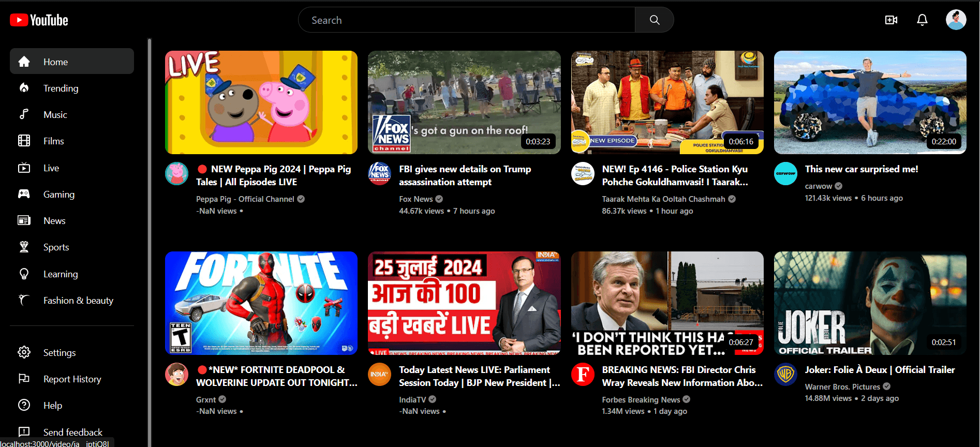This screenshot has width=980, height=447.
Task: Click the 'Forbes Breaking News' channel name
Action: click(x=641, y=399)
